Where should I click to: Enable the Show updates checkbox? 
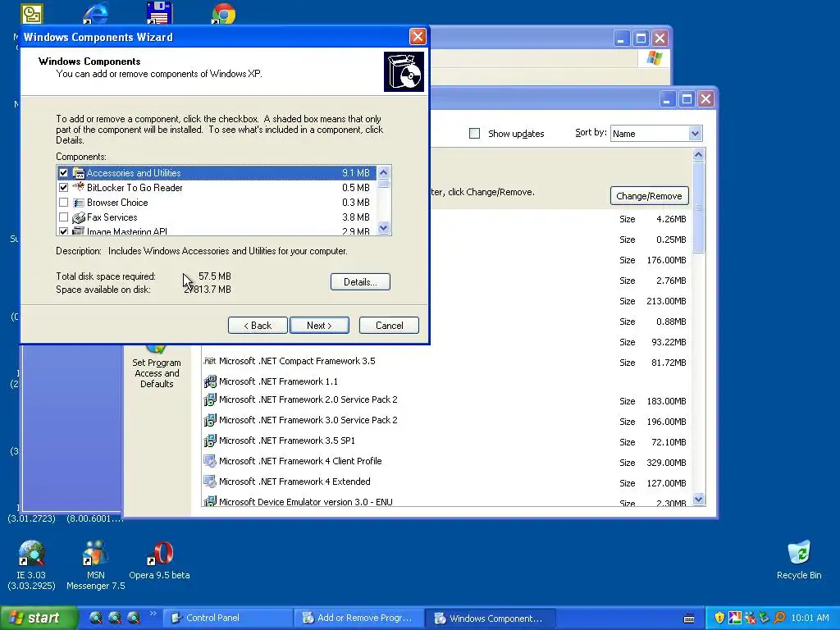coord(475,134)
